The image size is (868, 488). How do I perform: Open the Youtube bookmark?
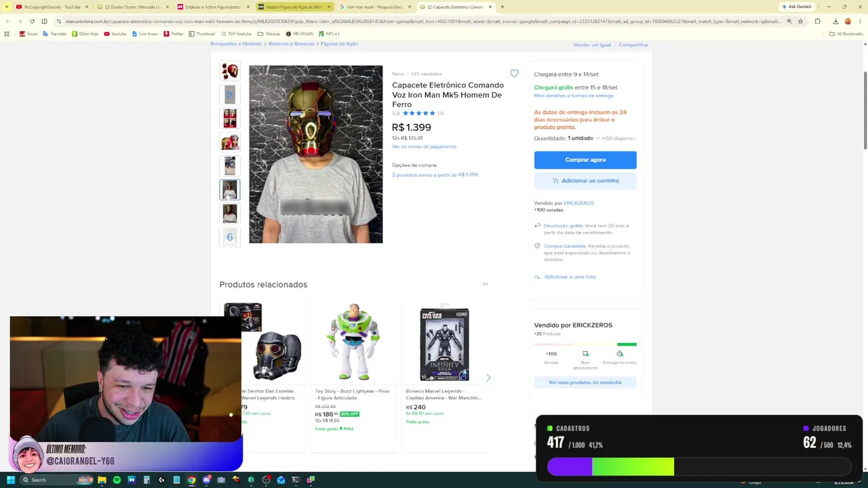click(115, 33)
